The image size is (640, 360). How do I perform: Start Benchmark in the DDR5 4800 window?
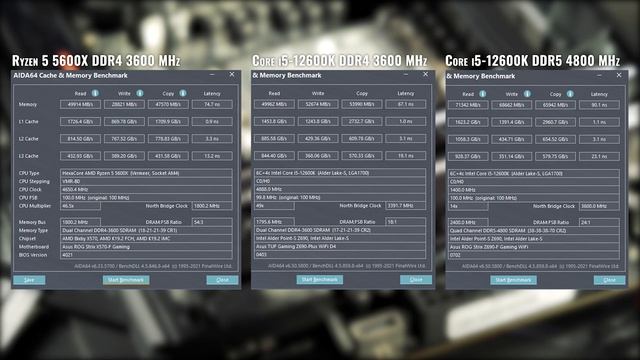coord(513,280)
